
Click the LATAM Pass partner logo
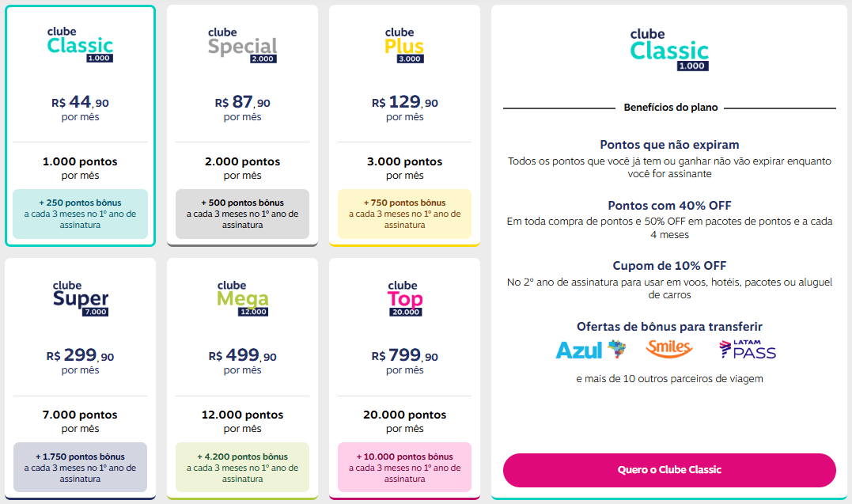click(748, 349)
